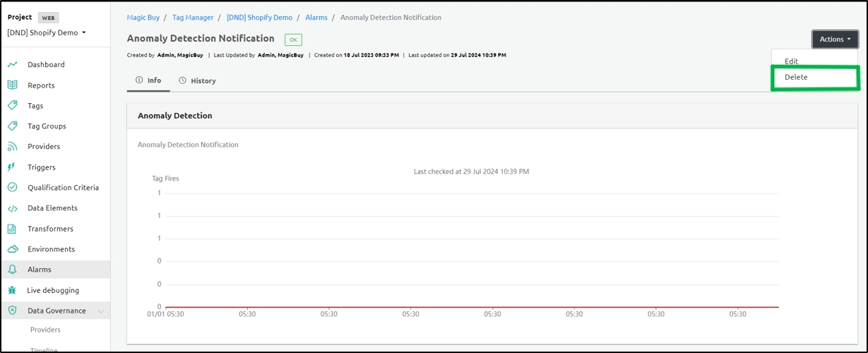The width and height of the screenshot is (868, 353).
Task: Open the Project selector dropdown
Action: tap(47, 32)
